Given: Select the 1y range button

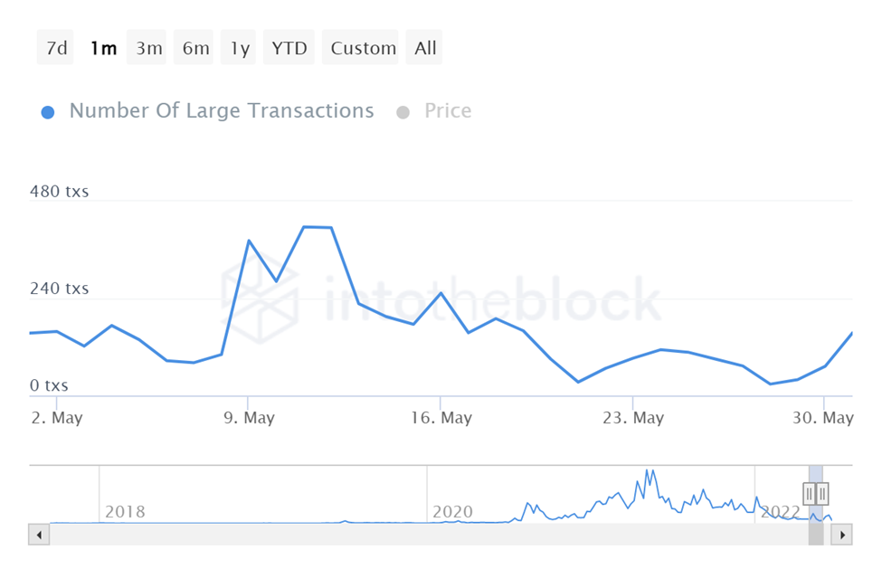Looking at the screenshot, I should coord(240,48).
